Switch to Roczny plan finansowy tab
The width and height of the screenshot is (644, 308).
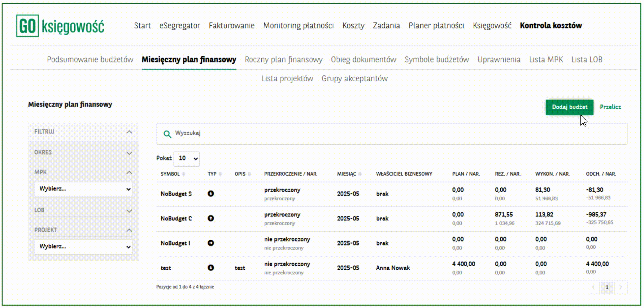(x=284, y=60)
